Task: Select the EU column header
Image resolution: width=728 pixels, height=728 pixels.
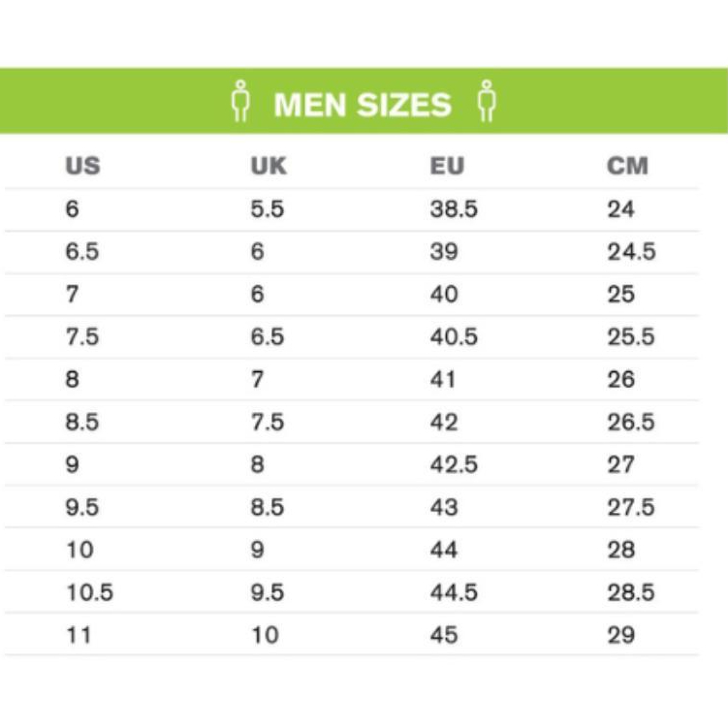Action: [x=448, y=166]
